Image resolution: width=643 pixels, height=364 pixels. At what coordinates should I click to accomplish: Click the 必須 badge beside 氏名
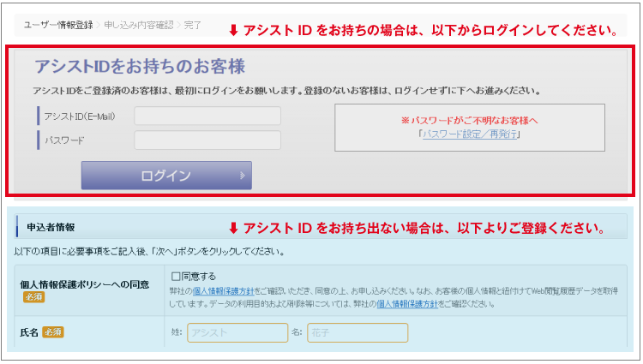tap(53, 332)
